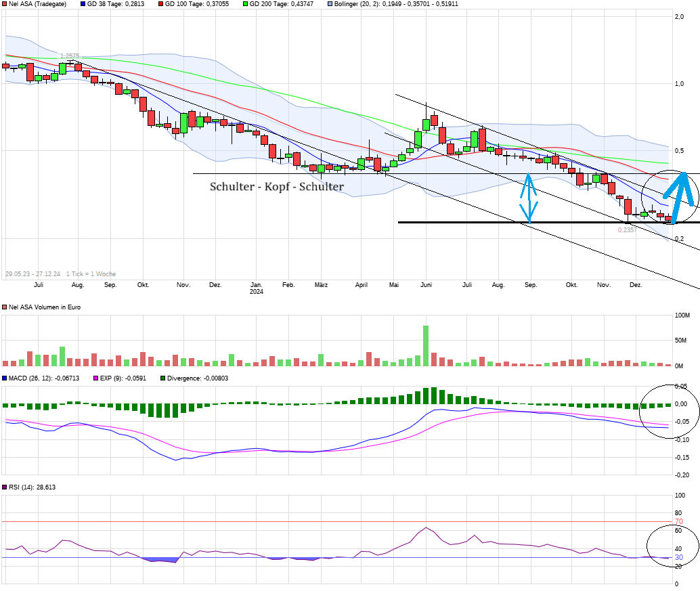Click the dark green Divergence legend swatch

(x=163, y=378)
